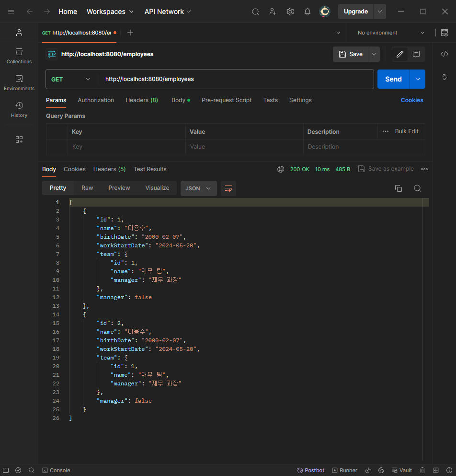Screen dimensions: 456x476
Task: Click the related requests icon below code
Action: click(445, 77)
